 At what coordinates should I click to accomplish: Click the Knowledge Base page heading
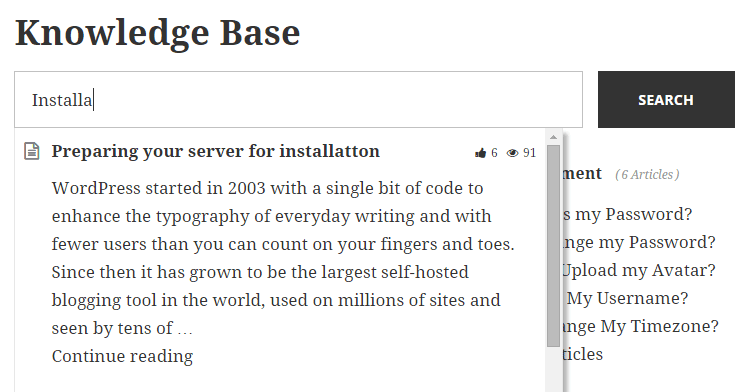[x=157, y=33]
